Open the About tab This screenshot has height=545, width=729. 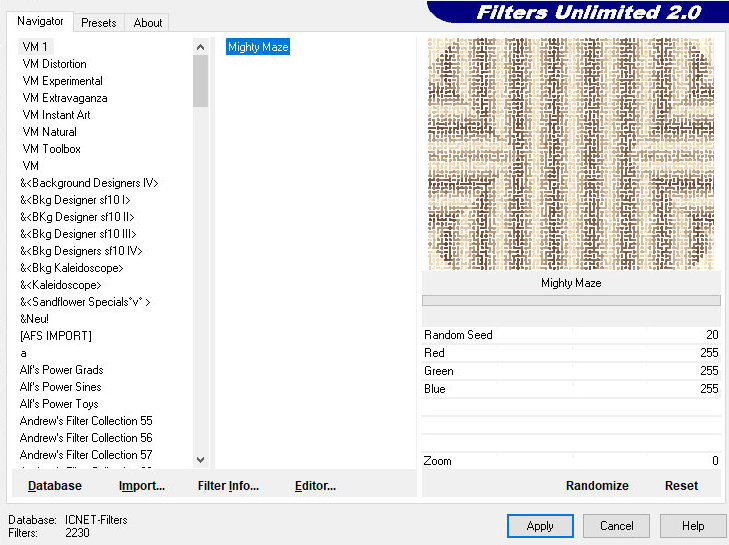[x=148, y=22]
